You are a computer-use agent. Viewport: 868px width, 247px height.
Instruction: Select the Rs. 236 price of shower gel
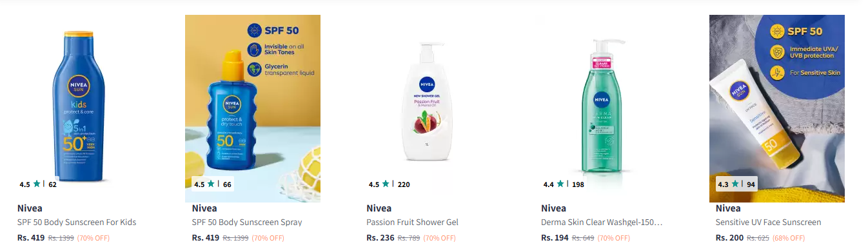(380, 238)
